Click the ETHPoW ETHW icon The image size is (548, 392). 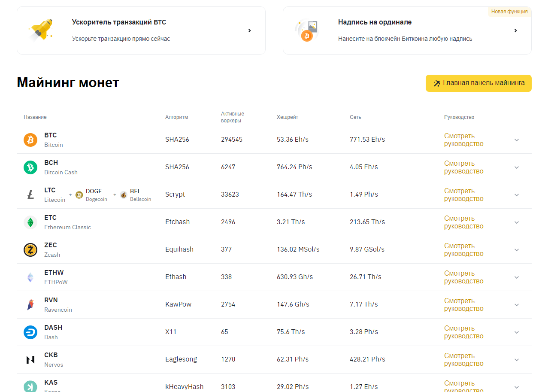30,277
